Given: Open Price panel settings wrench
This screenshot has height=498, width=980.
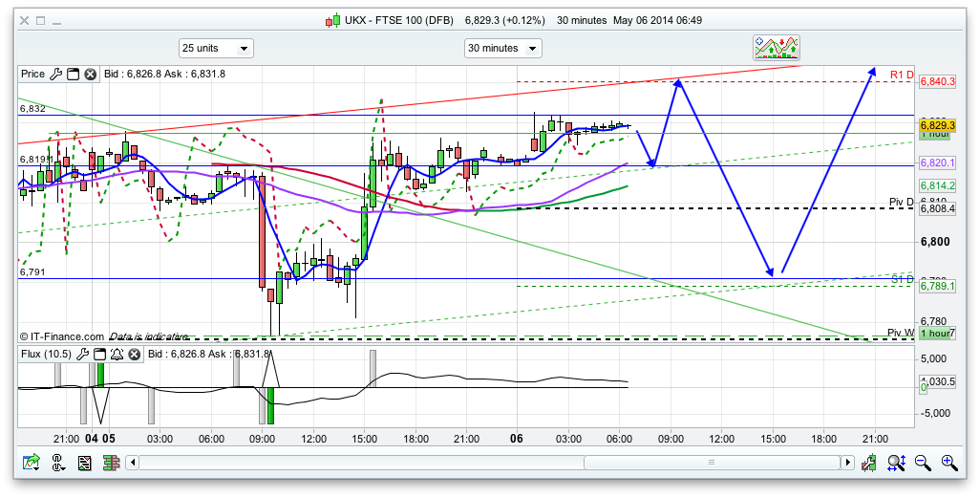Looking at the screenshot, I should tap(56, 74).
